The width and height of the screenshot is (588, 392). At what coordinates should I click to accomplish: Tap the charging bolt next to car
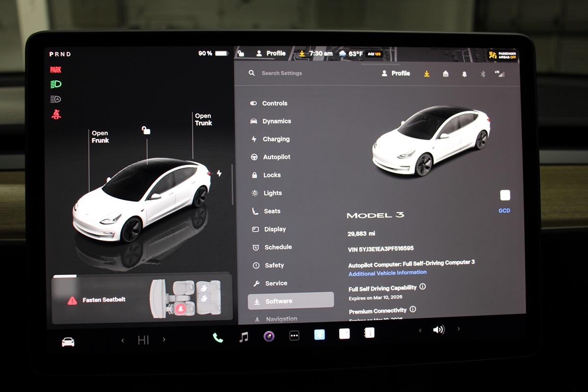click(219, 173)
